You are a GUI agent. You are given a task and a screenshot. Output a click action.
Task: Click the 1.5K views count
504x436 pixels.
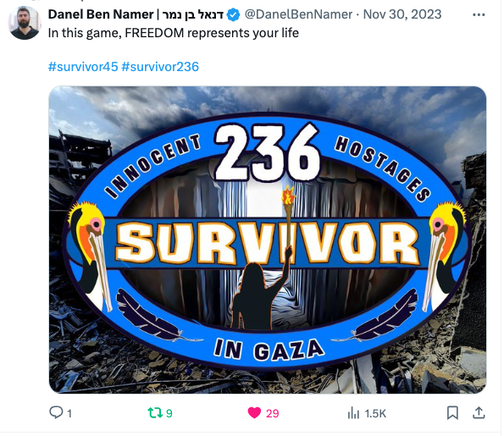(375, 413)
